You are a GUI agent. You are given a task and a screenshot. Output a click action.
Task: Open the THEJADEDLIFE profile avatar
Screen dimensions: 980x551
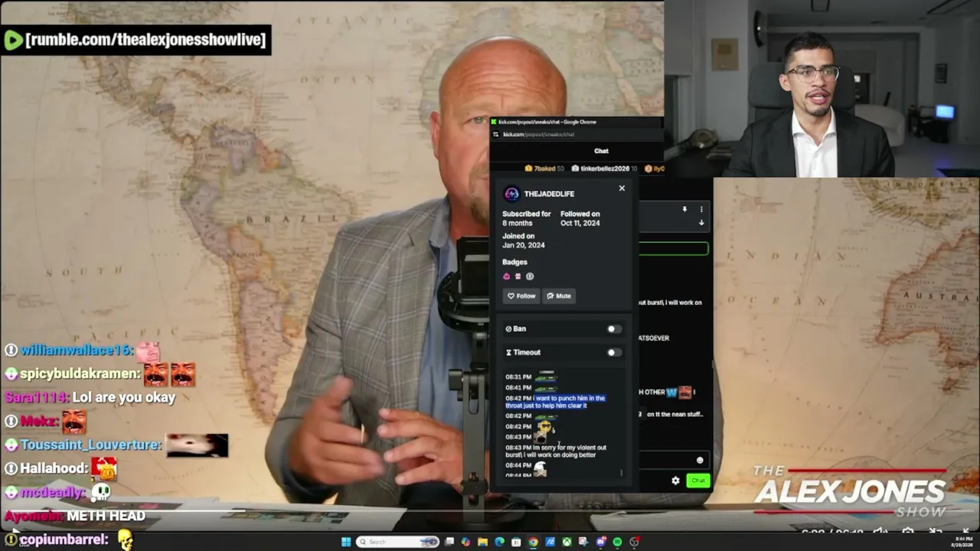pyautogui.click(x=511, y=194)
